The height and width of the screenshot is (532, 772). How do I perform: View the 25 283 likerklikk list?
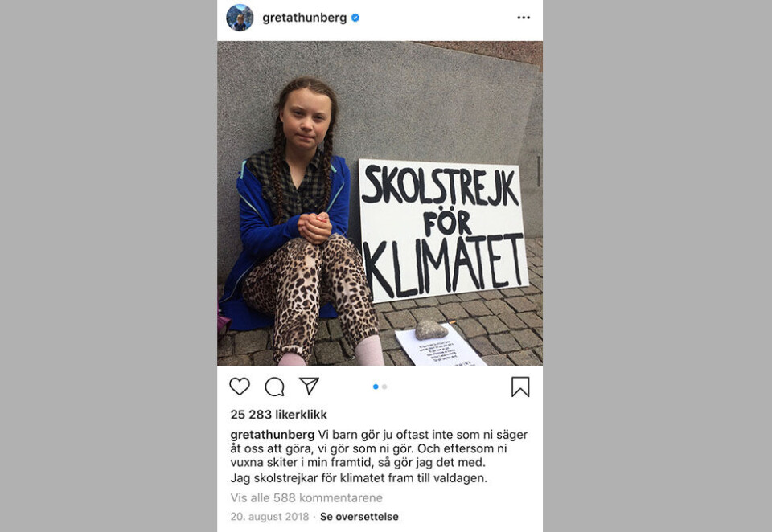pyautogui.click(x=279, y=415)
